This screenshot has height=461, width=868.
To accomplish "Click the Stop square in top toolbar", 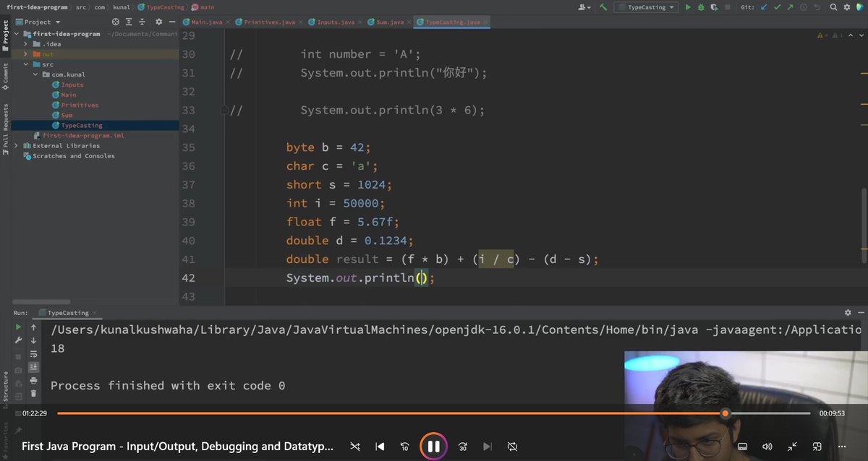I will coord(728,7).
